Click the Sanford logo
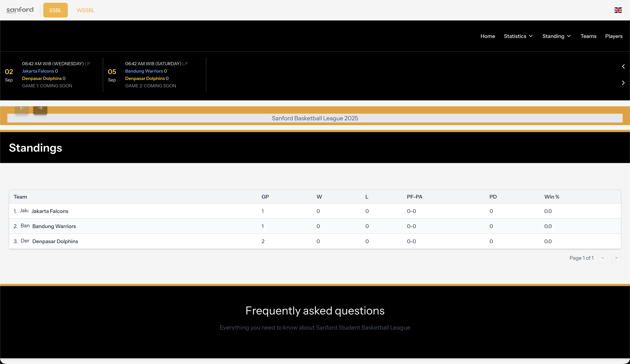This screenshot has width=630, height=364. pyautogui.click(x=20, y=10)
